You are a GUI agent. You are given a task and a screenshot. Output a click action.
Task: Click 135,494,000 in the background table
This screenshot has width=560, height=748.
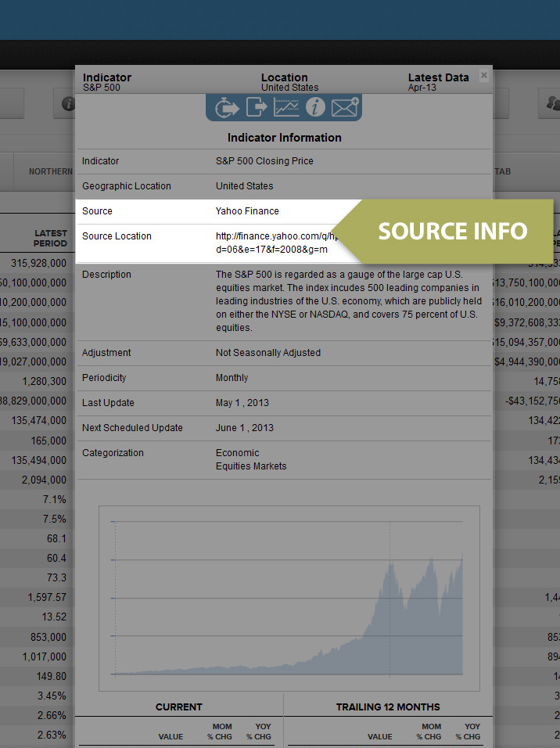pos(39,460)
